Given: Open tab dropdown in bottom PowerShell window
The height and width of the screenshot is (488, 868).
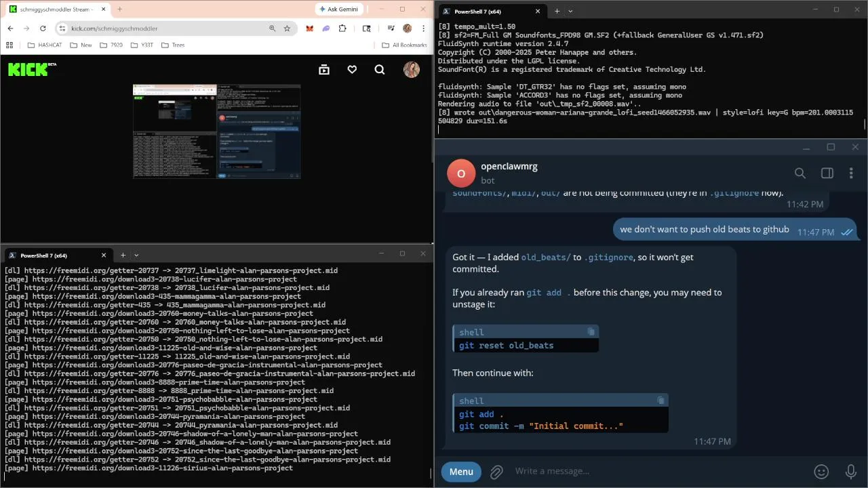Looking at the screenshot, I should click(136, 255).
